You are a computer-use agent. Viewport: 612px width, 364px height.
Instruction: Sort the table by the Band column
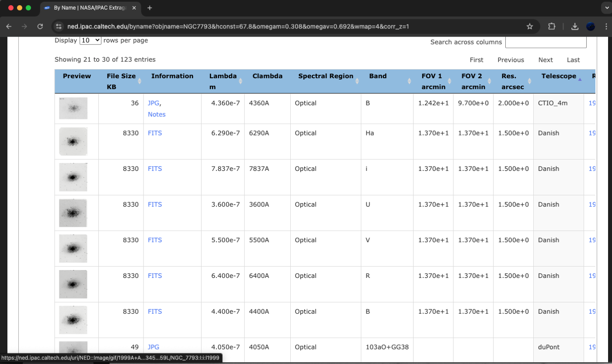pyautogui.click(x=387, y=81)
